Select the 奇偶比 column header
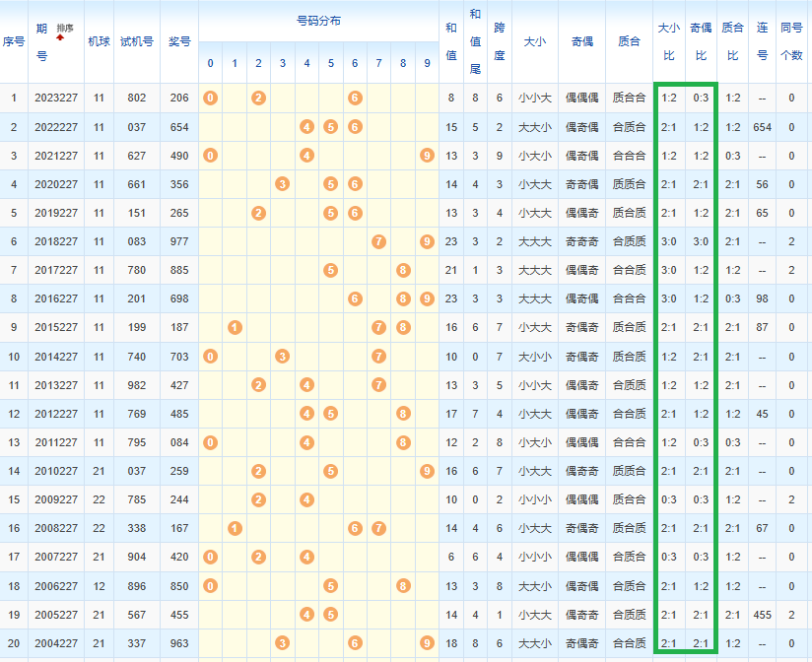 701,41
